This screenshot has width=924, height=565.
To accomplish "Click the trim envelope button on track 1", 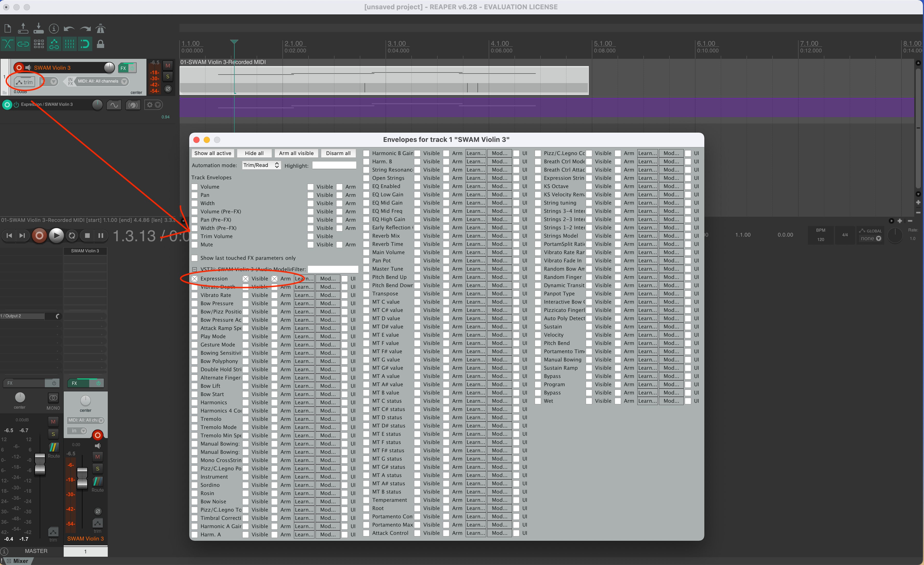I will click(25, 82).
